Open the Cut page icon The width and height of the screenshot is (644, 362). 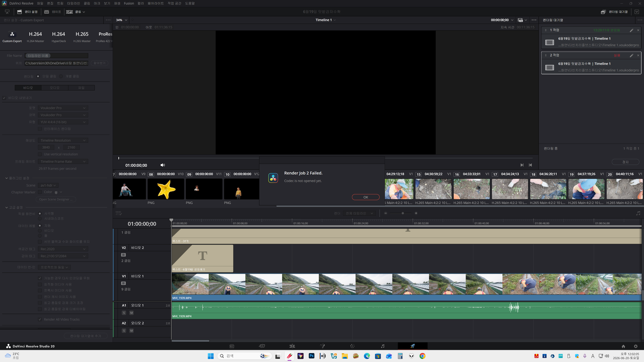(x=262, y=346)
